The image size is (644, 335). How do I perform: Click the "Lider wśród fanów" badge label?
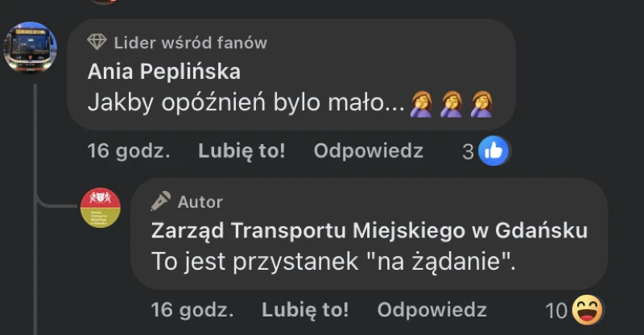(190, 43)
